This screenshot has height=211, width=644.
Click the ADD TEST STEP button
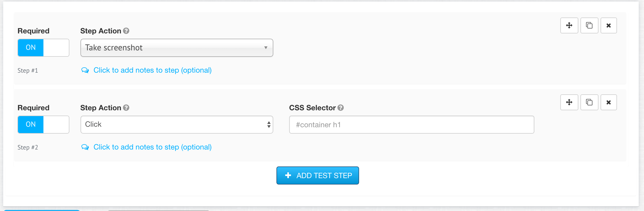(317, 175)
